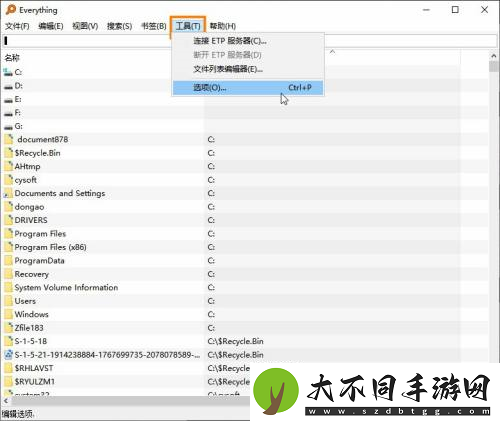
Task: Select the E: drive icon
Action: pos(8,100)
